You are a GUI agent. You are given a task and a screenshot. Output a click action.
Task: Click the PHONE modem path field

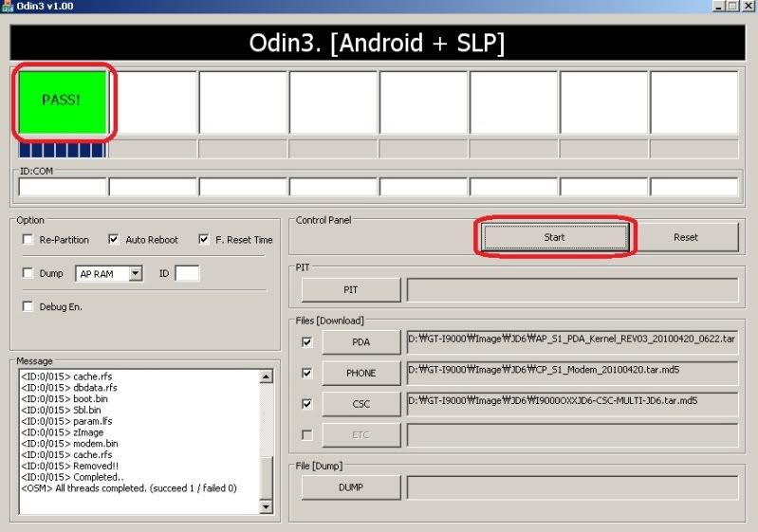pos(573,373)
